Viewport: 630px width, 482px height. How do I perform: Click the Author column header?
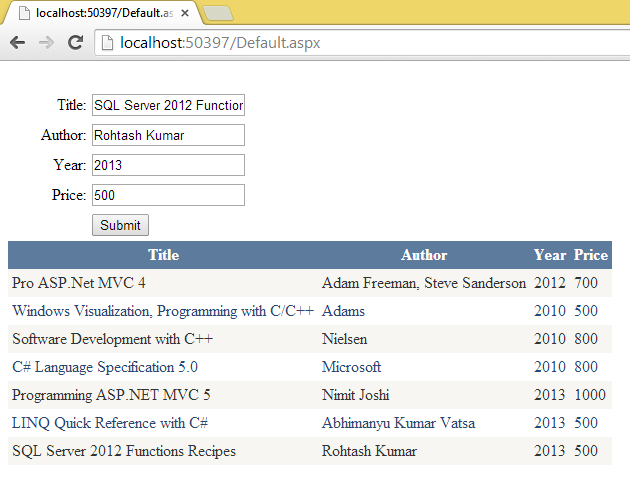click(424, 255)
